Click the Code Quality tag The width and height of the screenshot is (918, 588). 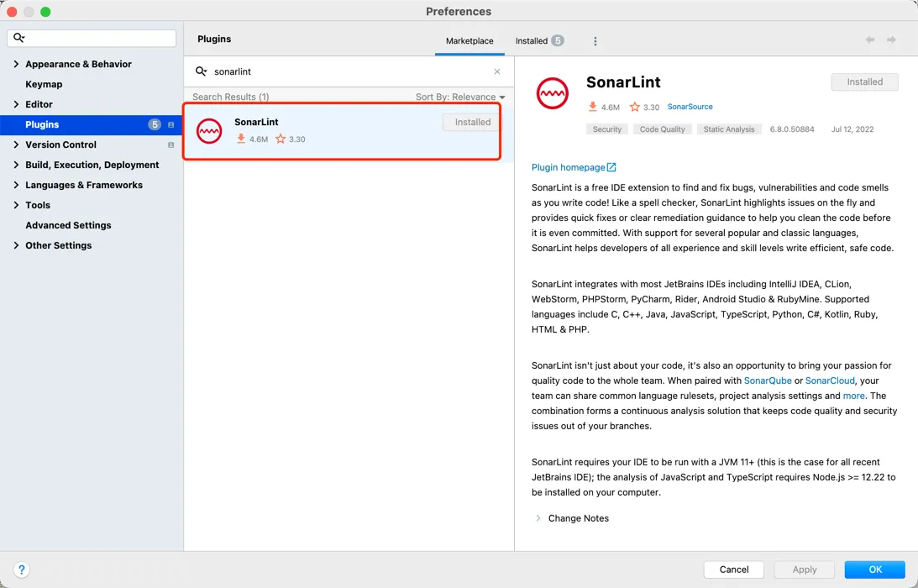click(x=662, y=129)
